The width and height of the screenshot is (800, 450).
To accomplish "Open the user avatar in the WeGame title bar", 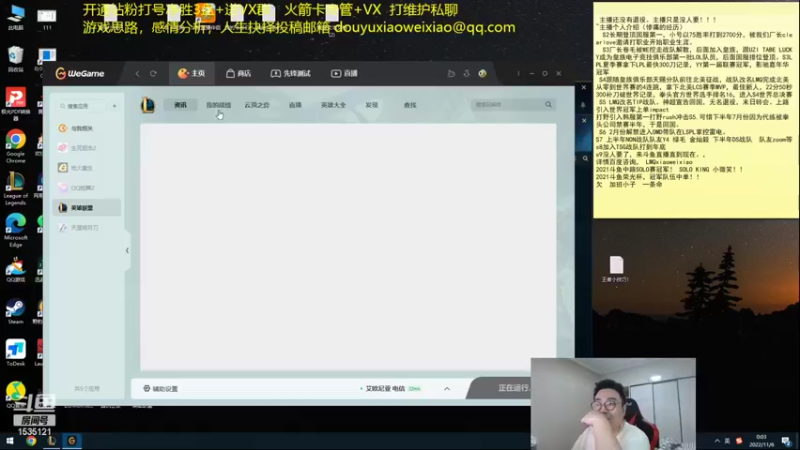I will point(482,73).
